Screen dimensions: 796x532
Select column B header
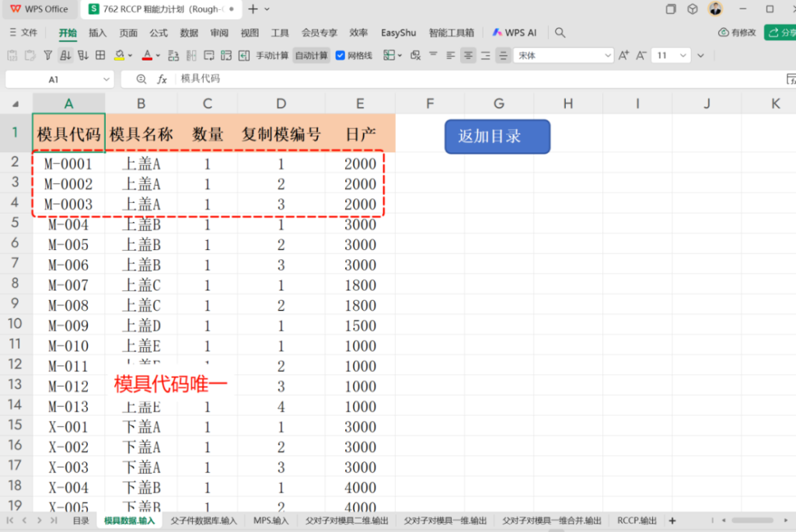(x=141, y=103)
